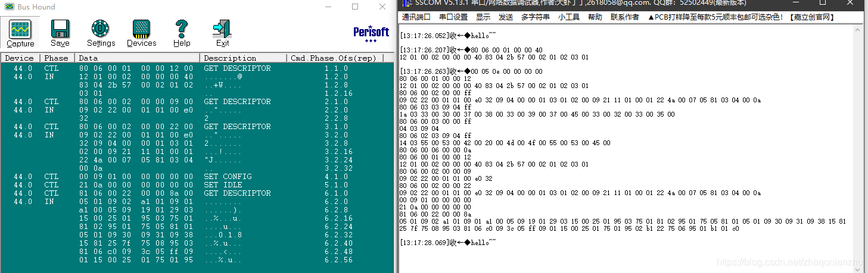Image resolution: width=868 pixels, height=273 pixels.
Task: Select the SET CONFIG row in Bus Hound
Action: [197, 177]
